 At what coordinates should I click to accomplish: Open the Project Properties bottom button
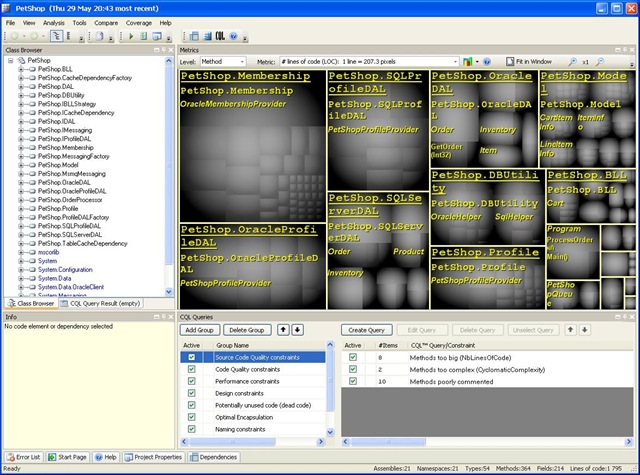click(x=153, y=457)
